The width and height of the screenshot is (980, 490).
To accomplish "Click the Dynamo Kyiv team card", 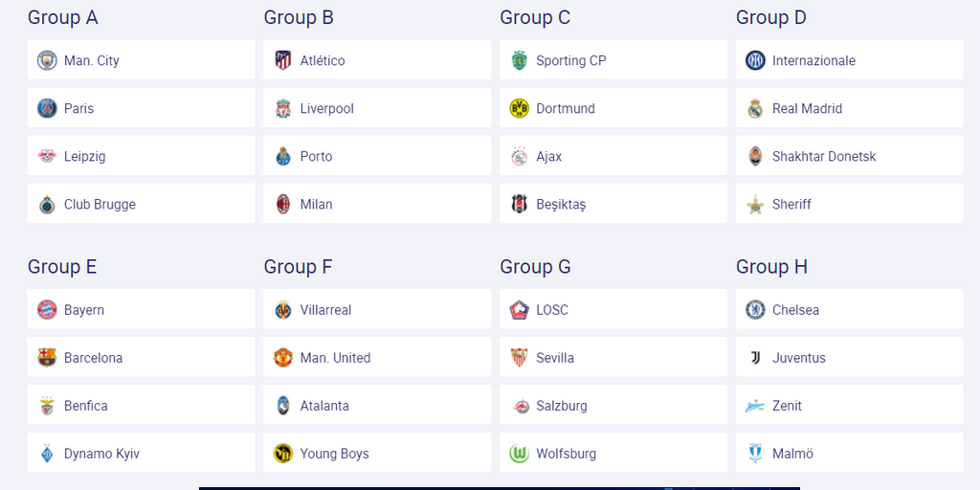I will tap(142, 453).
